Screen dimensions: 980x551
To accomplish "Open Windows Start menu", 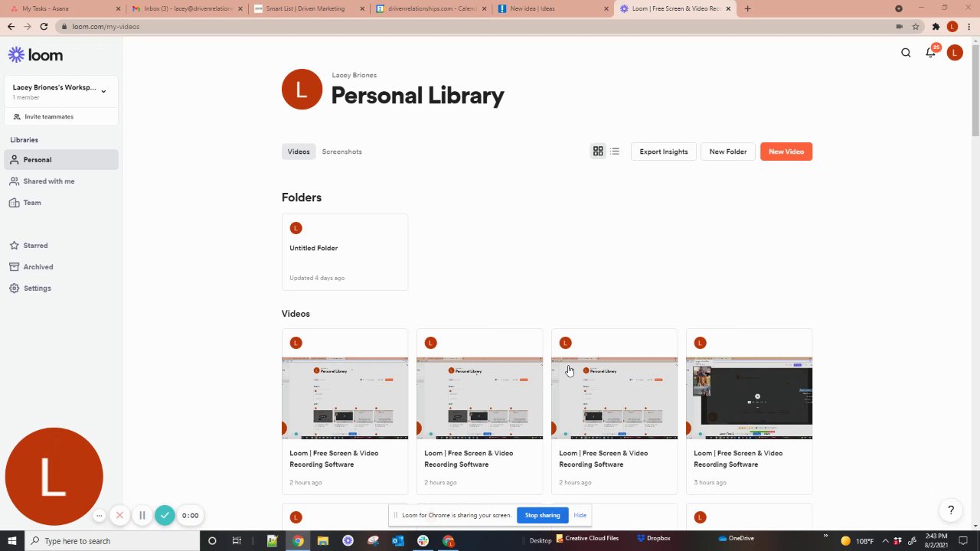I will click(x=11, y=540).
